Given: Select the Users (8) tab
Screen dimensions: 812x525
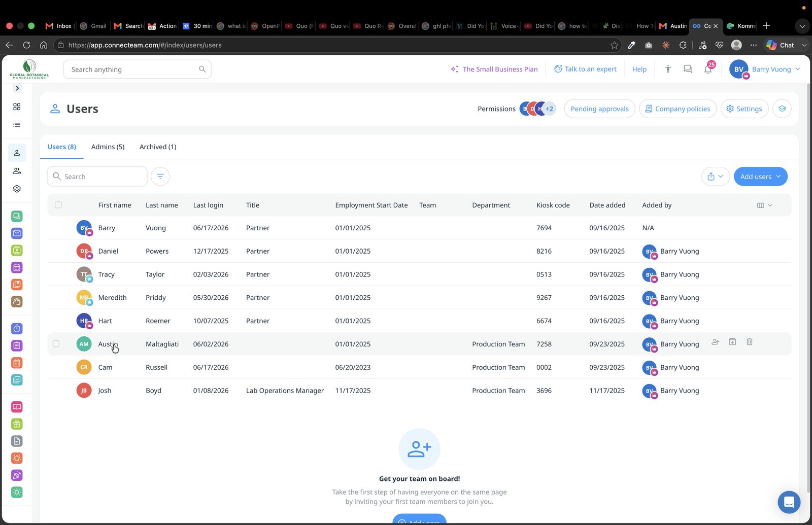Looking at the screenshot, I should [x=62, y=147].
